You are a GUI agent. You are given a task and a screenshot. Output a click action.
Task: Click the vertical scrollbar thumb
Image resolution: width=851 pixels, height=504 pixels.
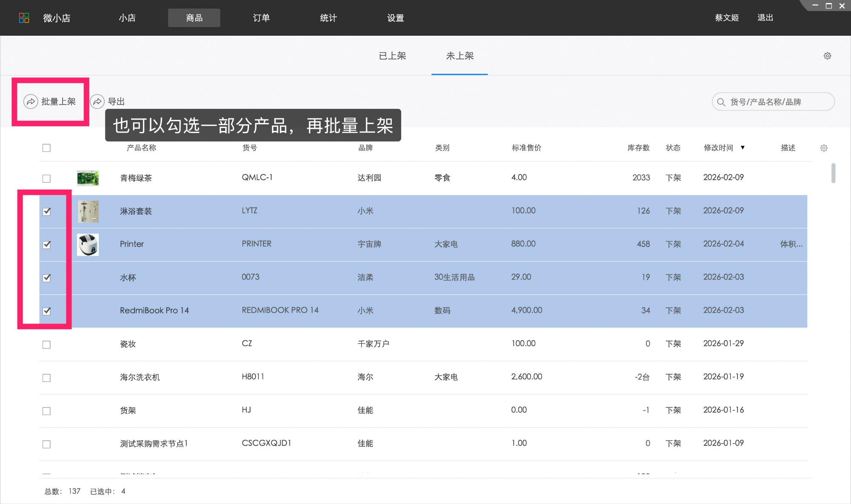[x=833, y=173]
